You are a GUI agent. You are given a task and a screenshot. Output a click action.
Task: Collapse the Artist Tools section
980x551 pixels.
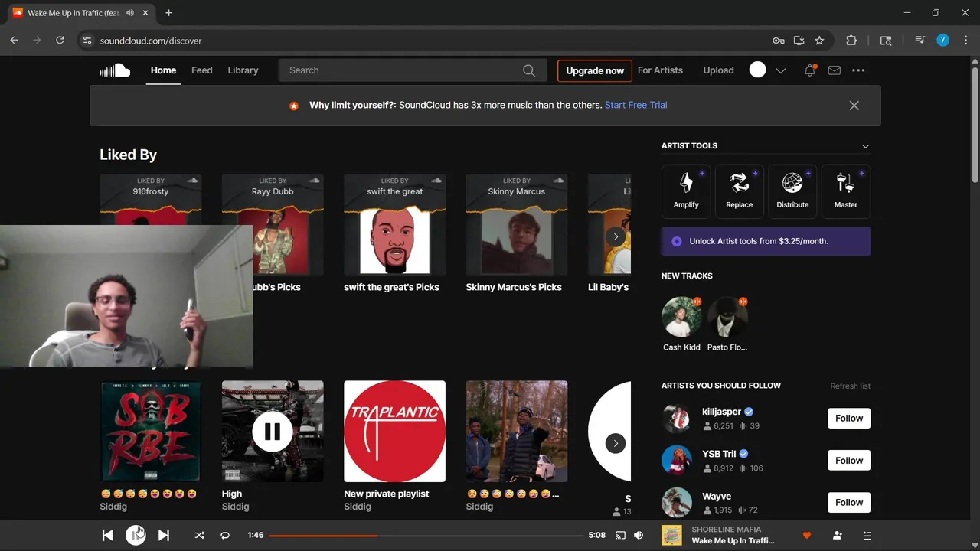click(x=865, y=146)
